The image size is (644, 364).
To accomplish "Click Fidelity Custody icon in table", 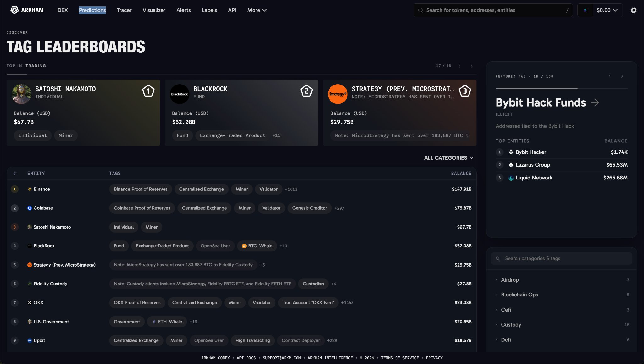I will [x=30, y=284].
